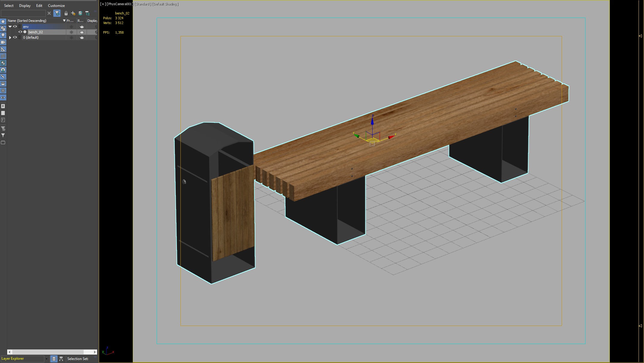The width and height of the screenshot is (644, 363).
Task: Click add to active layer icon
Action: [x=80, y=13]
